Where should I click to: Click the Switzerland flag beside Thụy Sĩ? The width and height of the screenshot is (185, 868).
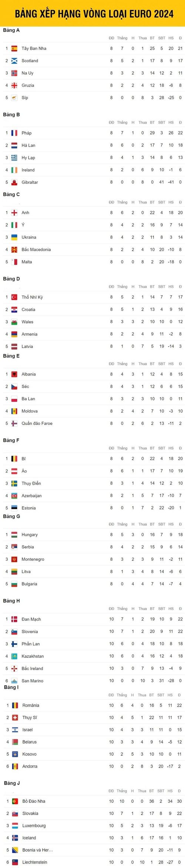point(15,718)
